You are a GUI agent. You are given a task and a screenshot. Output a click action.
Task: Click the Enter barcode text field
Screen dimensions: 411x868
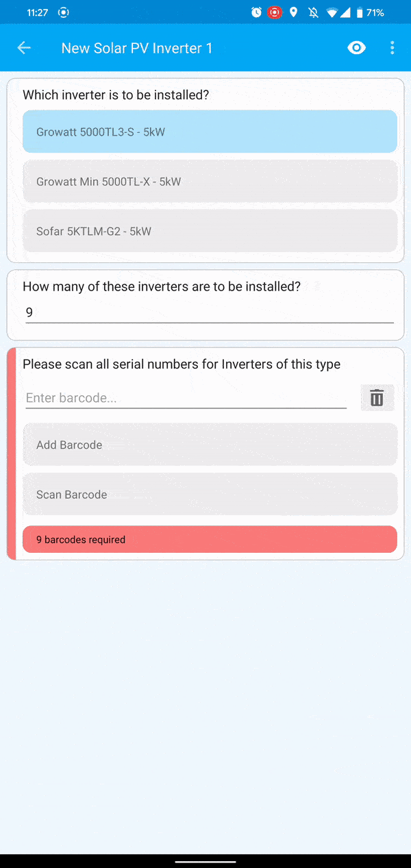pyautogui.click(x=186, y=398)
